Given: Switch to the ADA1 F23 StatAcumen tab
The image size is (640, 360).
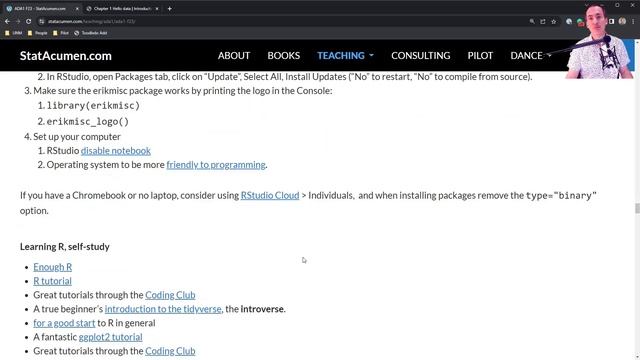Looking at the screenshot, I should click(x=40, y=8).
